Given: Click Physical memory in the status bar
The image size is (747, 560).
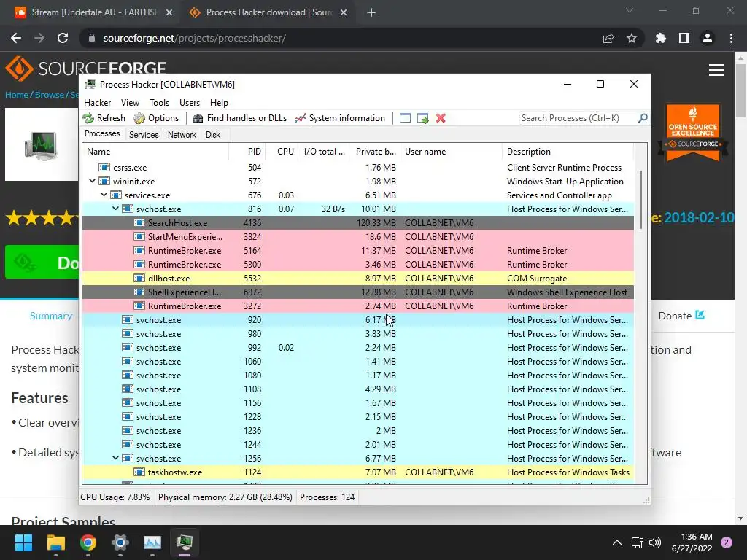Looking at the screenshot, I should pyautogui.click(x=225, y=497).
